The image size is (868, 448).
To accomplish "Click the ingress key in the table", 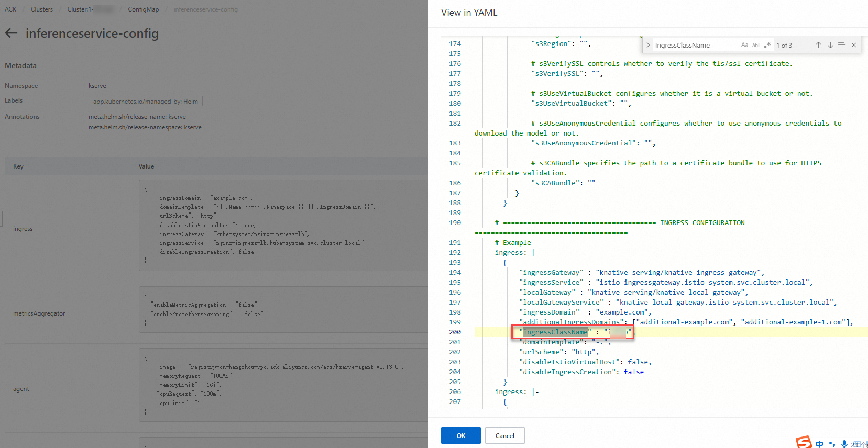I will point(23,229).
